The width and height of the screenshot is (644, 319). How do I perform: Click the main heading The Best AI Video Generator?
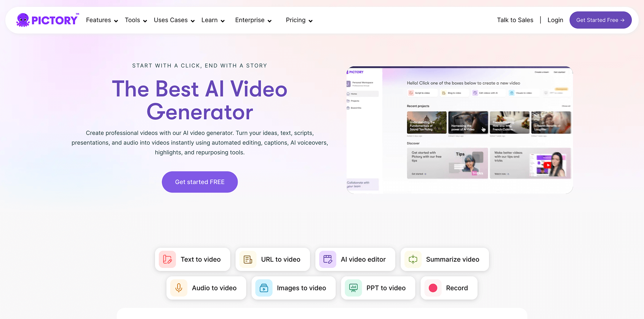200,100
